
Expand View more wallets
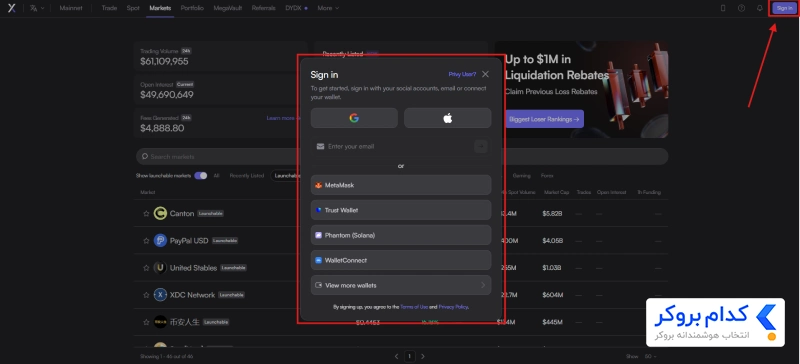(401, 285)
